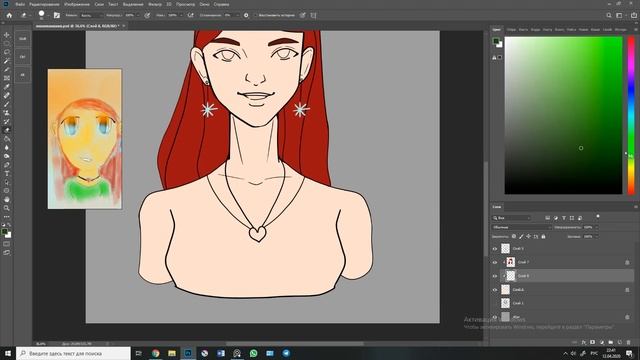Pick a shade in the green color field

(x=563, y=116)
